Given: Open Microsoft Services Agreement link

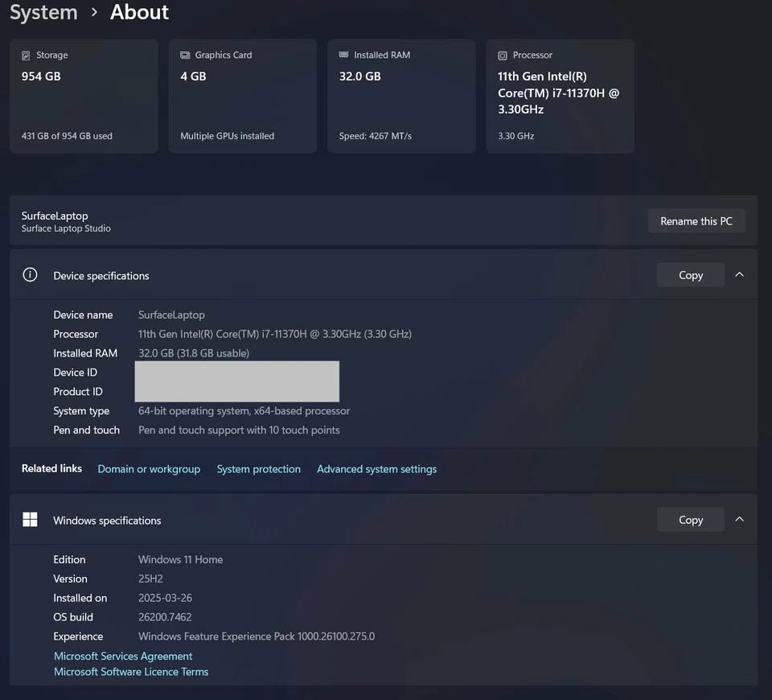Looking at the screenshot, I should coord(123,657).
